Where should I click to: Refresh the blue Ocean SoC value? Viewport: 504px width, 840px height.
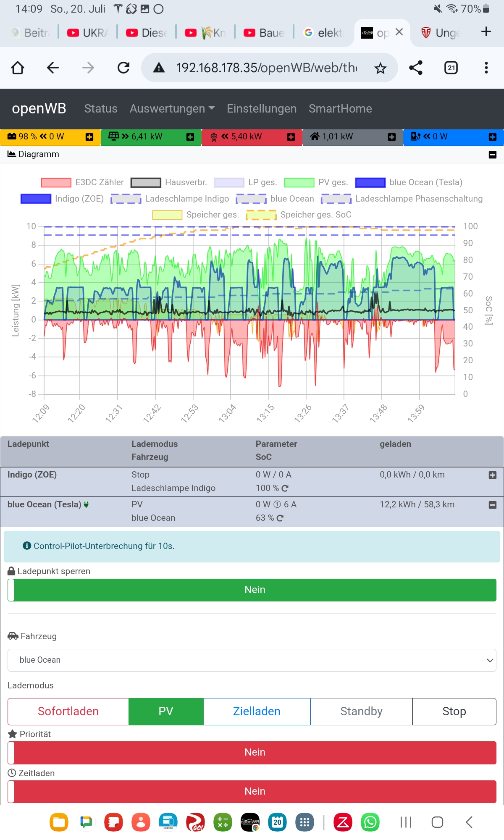click(x=280, y=518)
